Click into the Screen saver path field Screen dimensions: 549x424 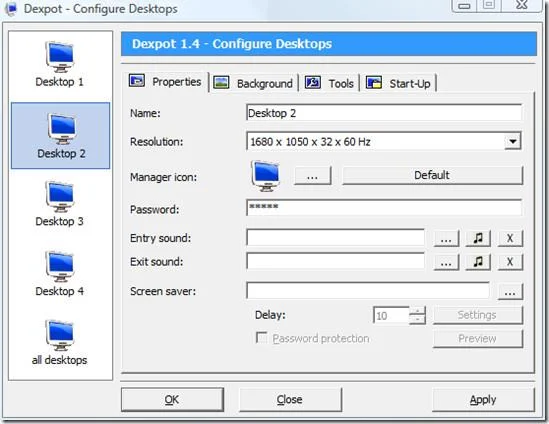pyautogui.click(x=368, y=291)
